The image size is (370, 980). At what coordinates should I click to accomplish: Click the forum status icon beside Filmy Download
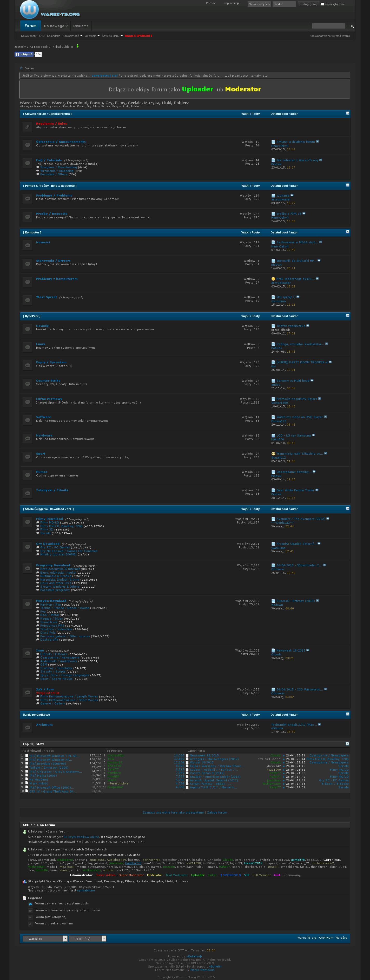click(27, 522)
